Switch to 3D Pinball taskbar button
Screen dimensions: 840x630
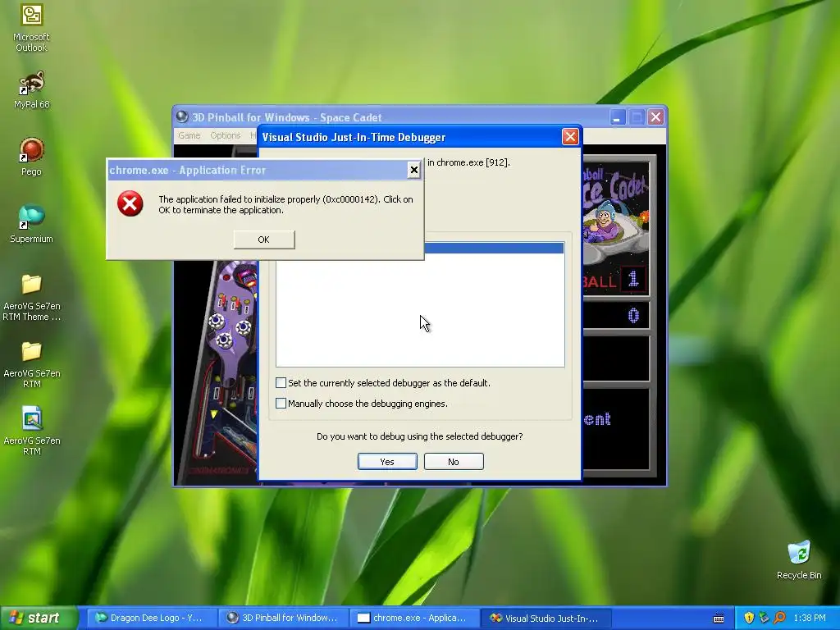[x=282, y=618]
